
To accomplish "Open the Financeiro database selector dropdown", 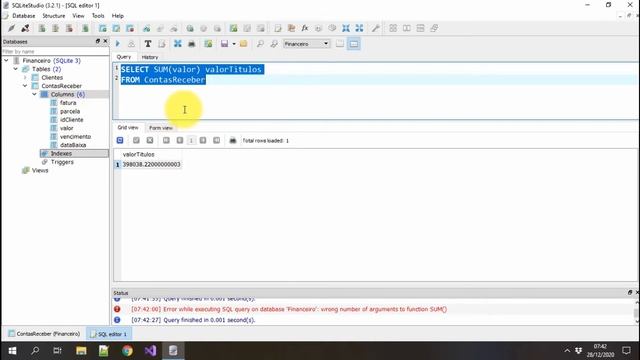I will pos(307,44).
